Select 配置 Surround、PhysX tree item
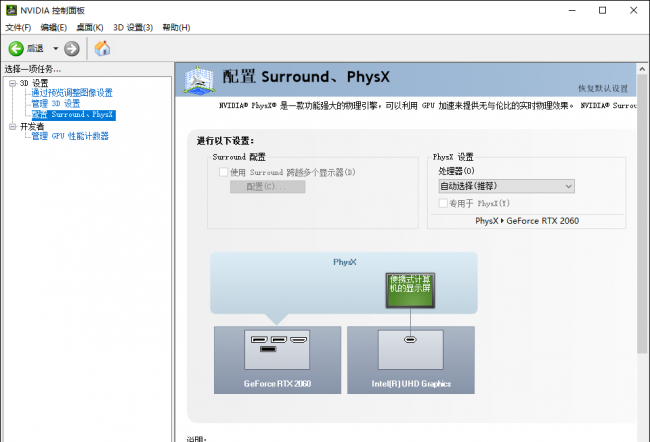The image size is (650, 442). point(73,115)
